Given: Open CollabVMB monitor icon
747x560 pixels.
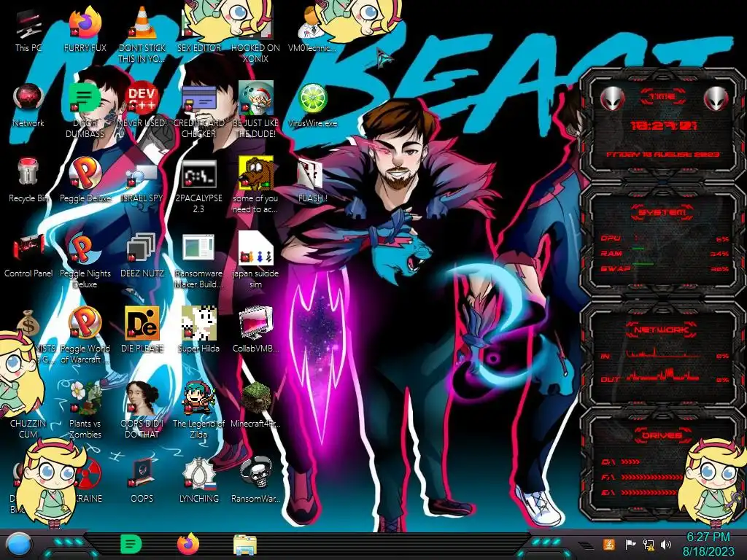Looking at the screenshot, I should coord(255,330).
